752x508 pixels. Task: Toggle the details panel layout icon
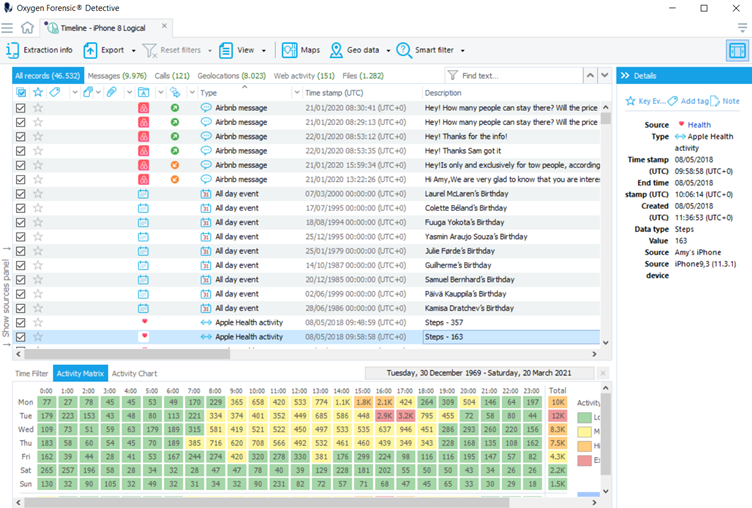pos(737,50)
